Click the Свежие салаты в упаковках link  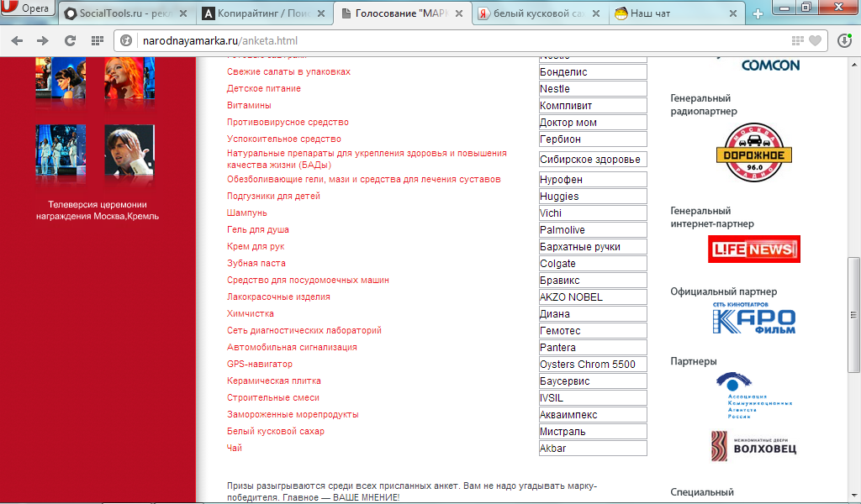pos(289,72)
